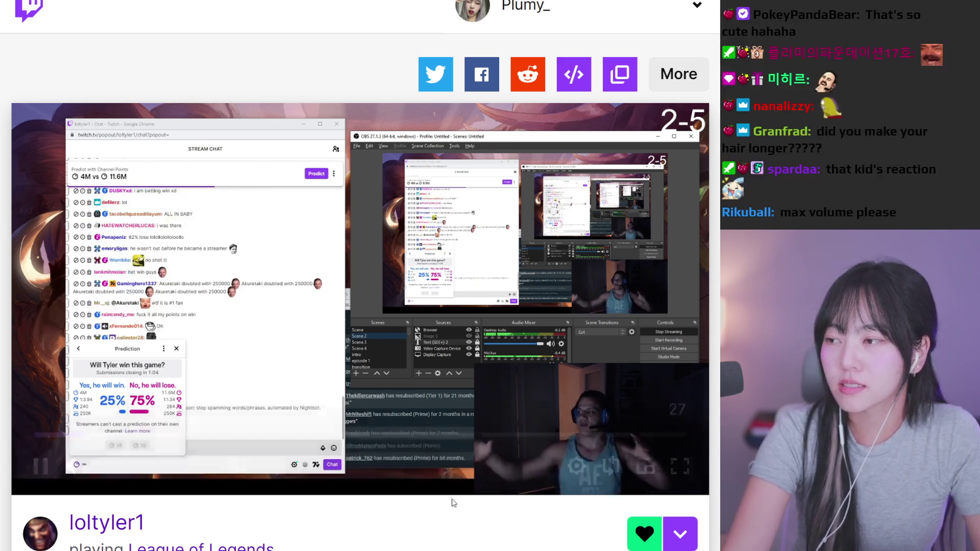Pause the clip with the player pause button

tap(40, 467)
